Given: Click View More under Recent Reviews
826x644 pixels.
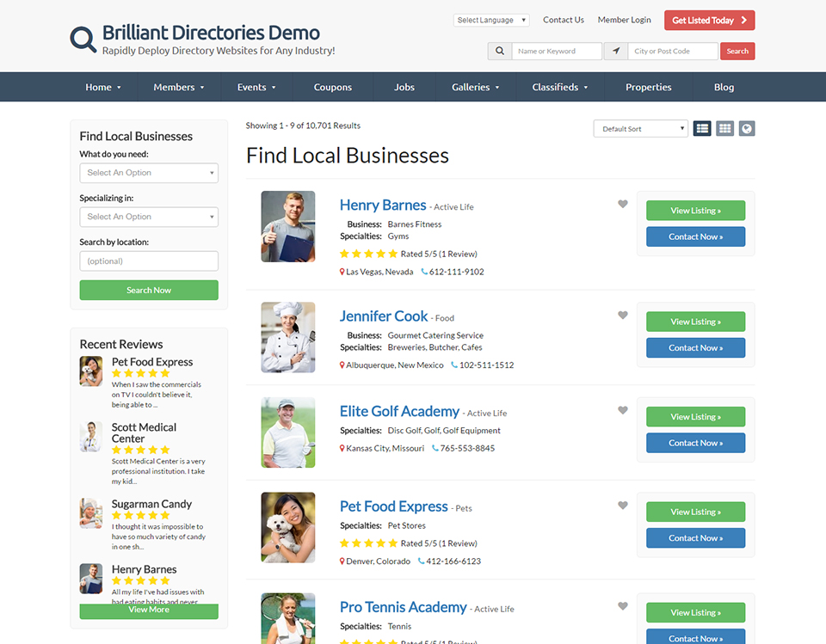Looking at the screenshot, I should (149, 610).
